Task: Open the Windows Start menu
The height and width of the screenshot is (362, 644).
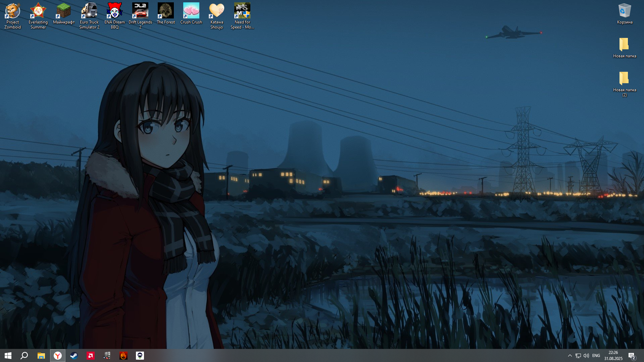Action: 8,356
